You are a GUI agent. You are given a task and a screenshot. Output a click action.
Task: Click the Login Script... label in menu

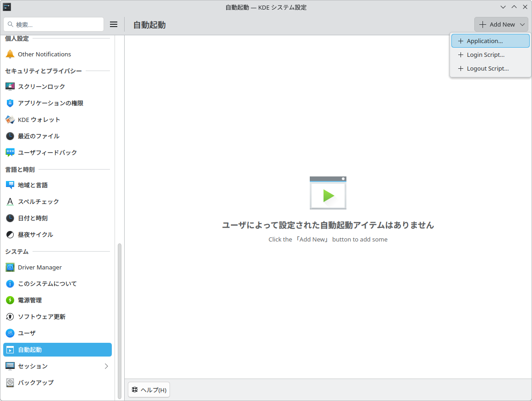486,55
